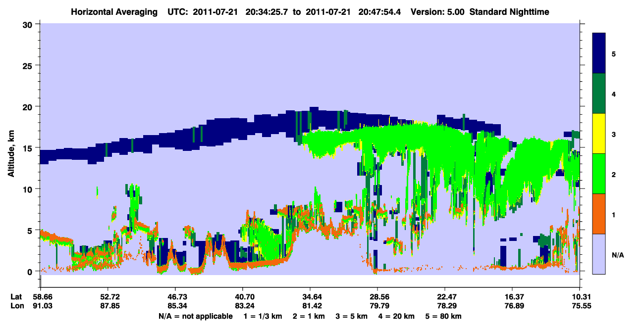Click the y-axis tick label 20

(x=29, y=106)
